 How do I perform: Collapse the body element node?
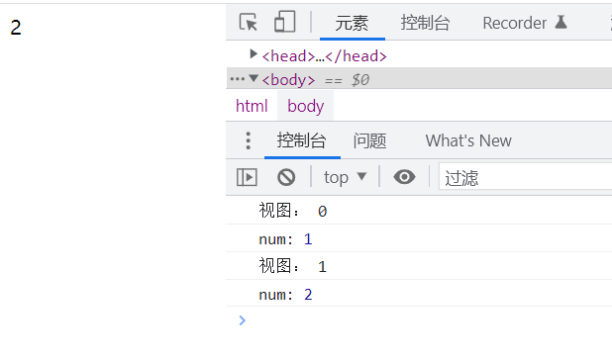(x=254, y=78)
